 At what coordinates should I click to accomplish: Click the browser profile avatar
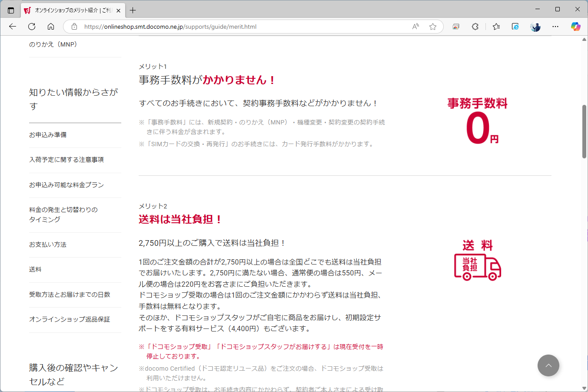coord(535,27)
